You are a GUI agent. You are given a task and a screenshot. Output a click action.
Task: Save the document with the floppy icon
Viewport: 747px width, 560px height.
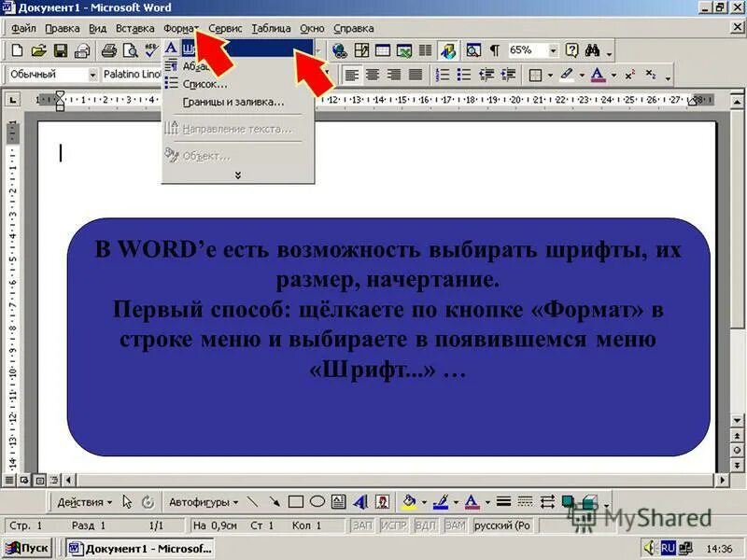point(61,50)
